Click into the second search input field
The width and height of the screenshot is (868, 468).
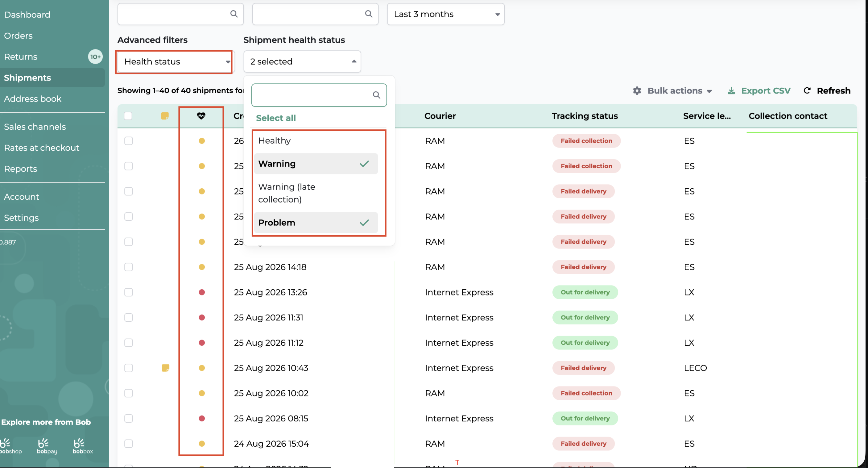point(315,14)
